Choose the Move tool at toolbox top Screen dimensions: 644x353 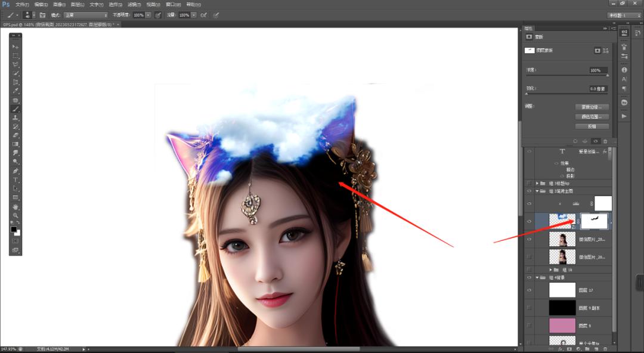[x=16, y=47]
